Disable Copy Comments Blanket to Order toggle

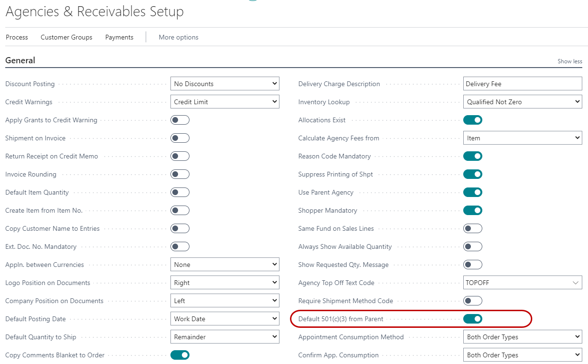pos(180,355)
